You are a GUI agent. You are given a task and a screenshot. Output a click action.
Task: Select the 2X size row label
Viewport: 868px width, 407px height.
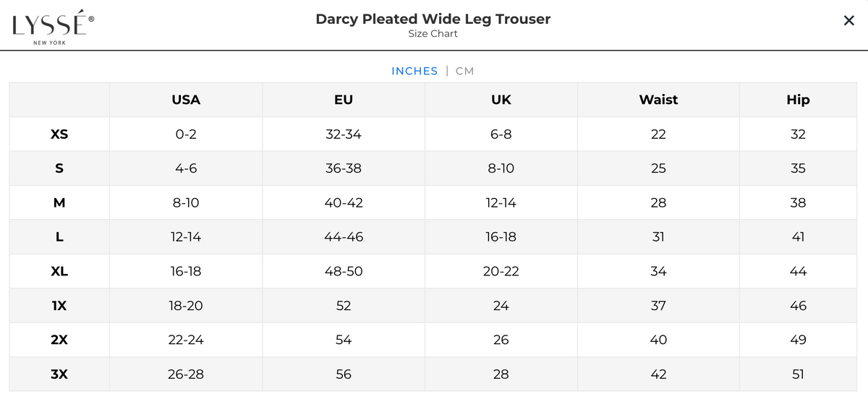[59, 340]
